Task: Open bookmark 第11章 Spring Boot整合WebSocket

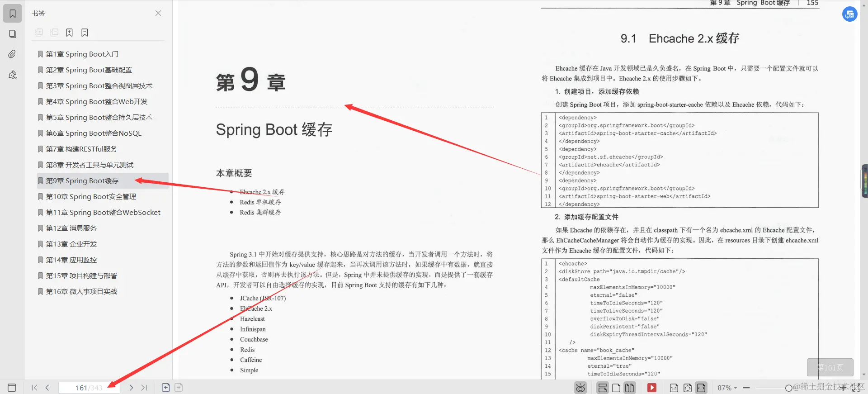Action: (x=103, y=212)
